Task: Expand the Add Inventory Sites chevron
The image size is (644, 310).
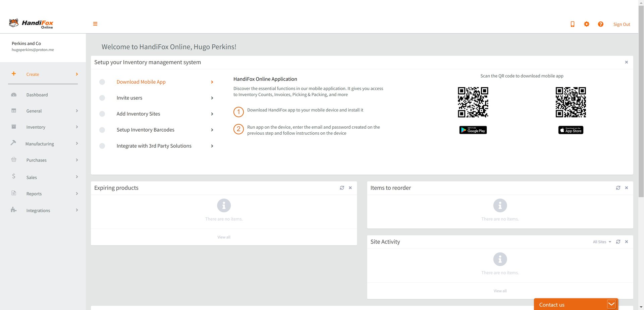Action: point(212,114)
